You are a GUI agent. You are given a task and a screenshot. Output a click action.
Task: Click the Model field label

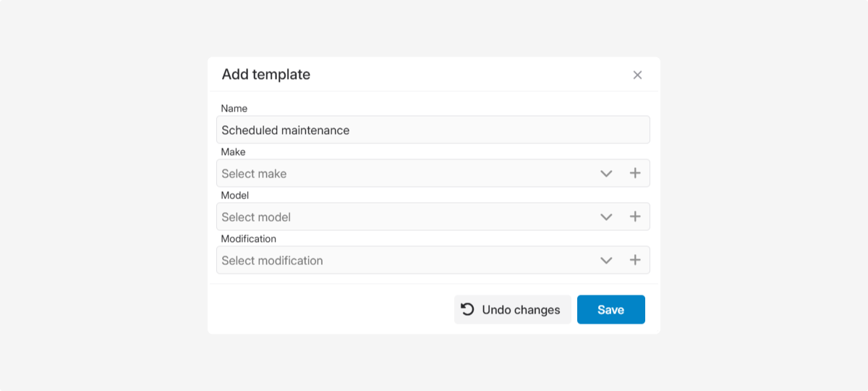234,195
